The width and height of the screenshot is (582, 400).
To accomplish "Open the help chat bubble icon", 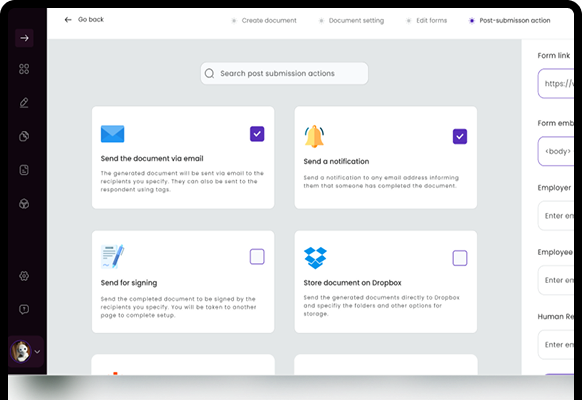I will pos(24,309).
